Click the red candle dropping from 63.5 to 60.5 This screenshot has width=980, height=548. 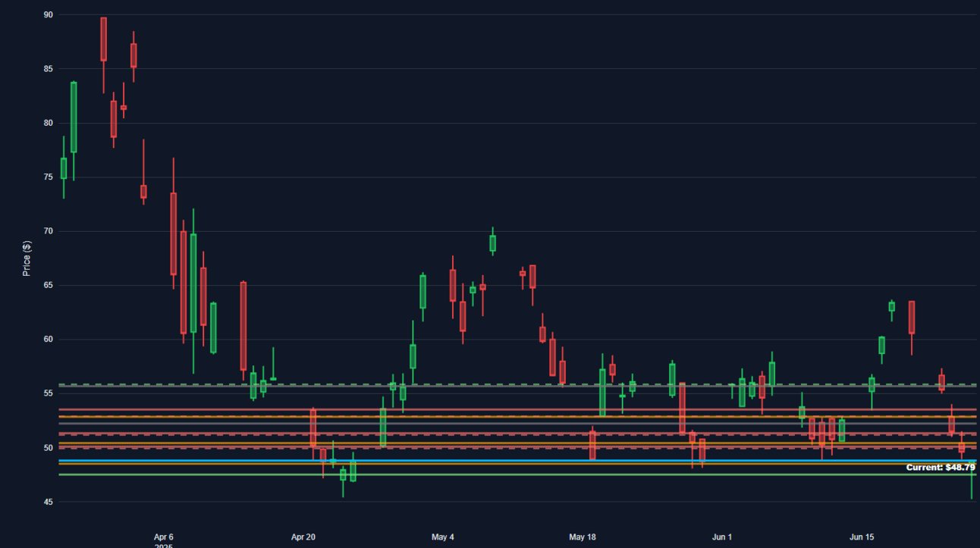[912, 318]
